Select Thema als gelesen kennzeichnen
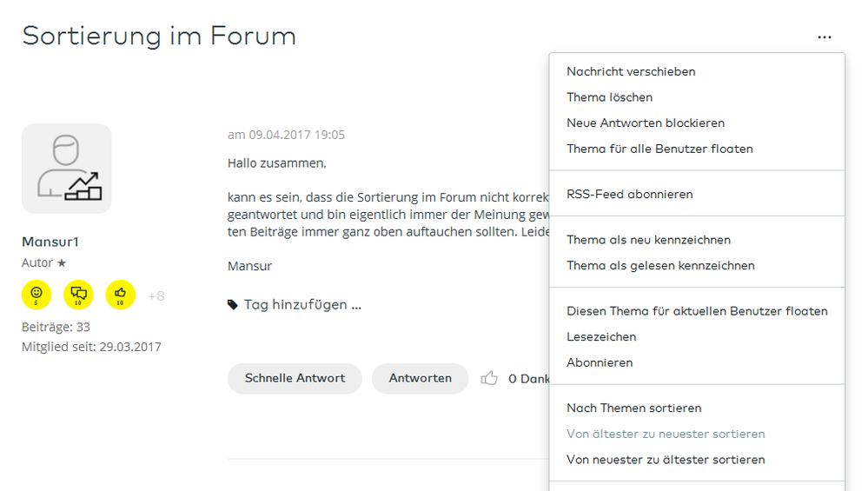Viewport: 868px width, 491px height. (660, 266)
